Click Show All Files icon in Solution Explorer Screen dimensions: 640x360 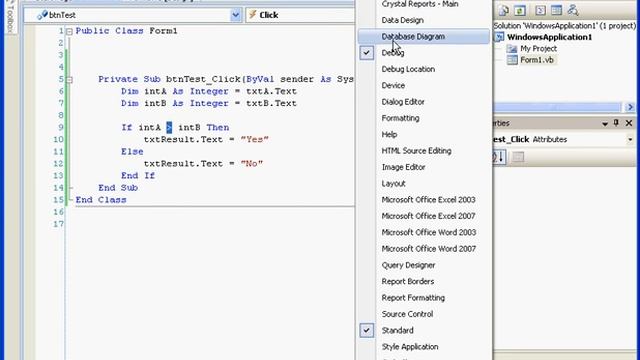coord(504,11)
